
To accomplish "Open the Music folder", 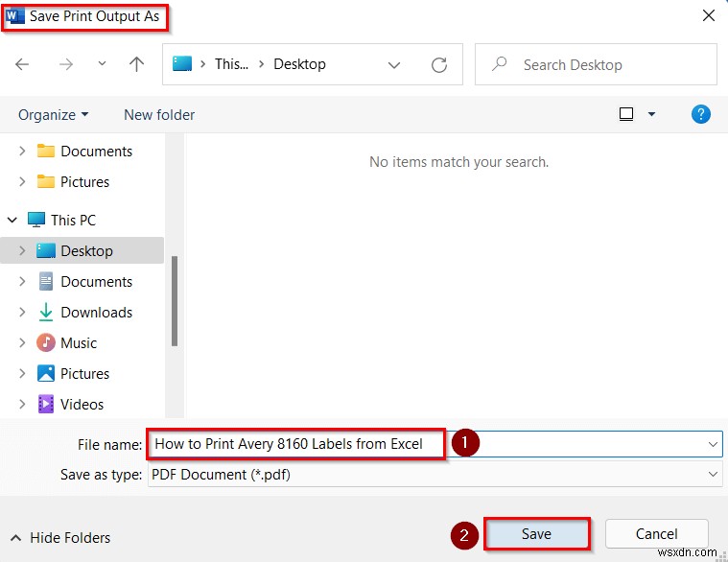I will pos(79,343).
